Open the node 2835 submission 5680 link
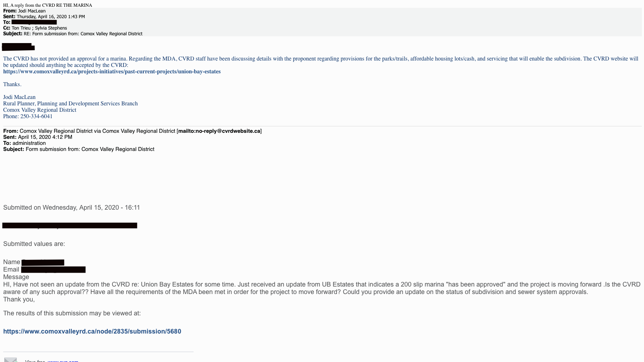Image resolution: width=644 pixels, height=362 pixels. coord(92,331)
